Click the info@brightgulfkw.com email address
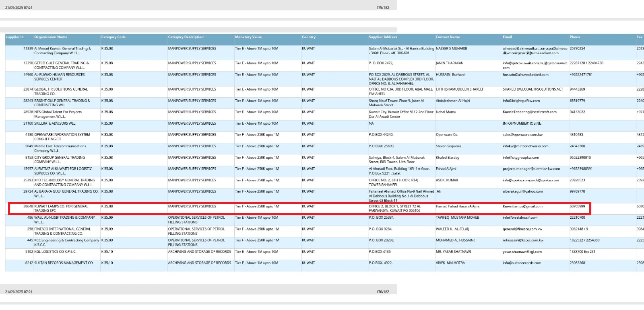Screen dimensions: 644x310 point(521,101)
